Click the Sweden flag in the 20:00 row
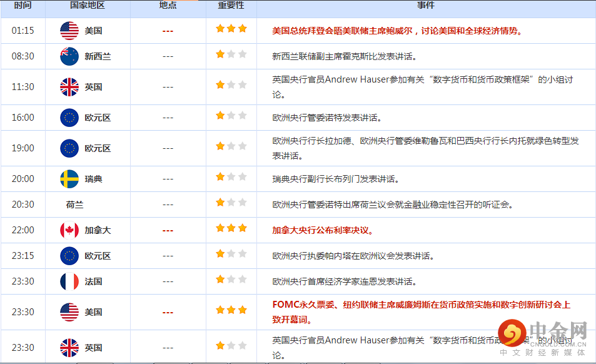 click(x=69, y=179)
